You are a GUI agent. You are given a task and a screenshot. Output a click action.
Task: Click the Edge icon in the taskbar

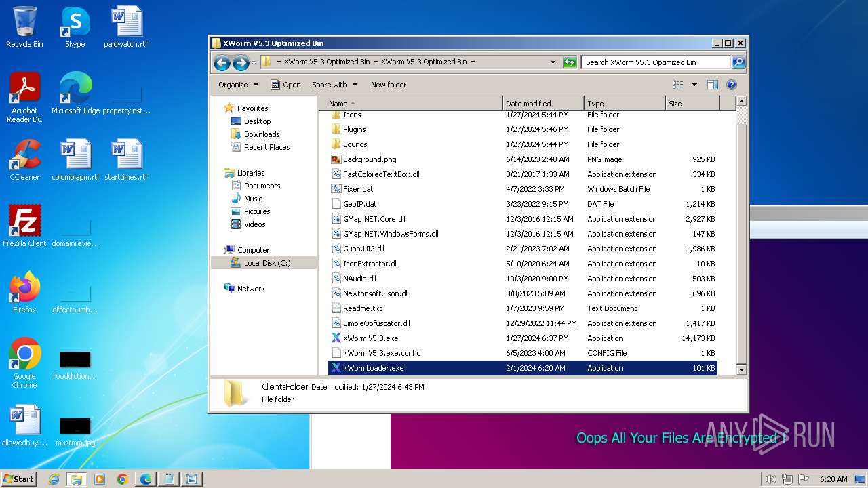coord(146,479)
